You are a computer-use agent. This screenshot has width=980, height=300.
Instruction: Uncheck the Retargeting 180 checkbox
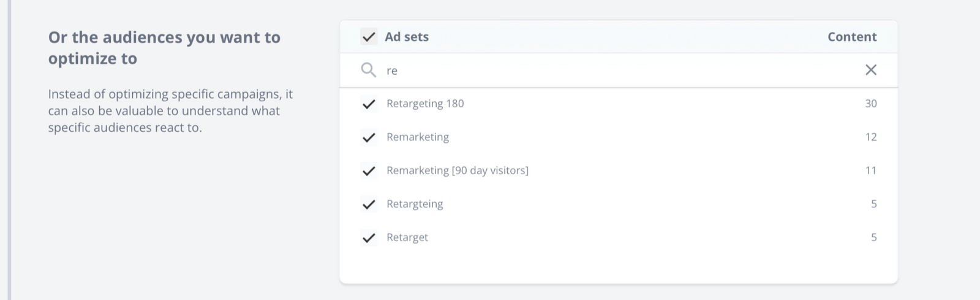coord(369,104)
